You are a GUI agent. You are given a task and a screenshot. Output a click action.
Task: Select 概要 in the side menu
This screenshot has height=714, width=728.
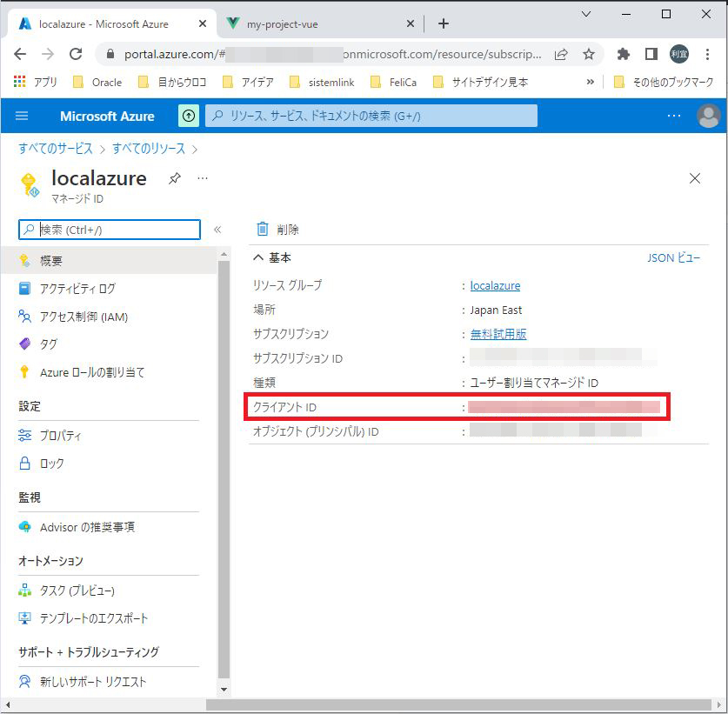coord(110,261)
